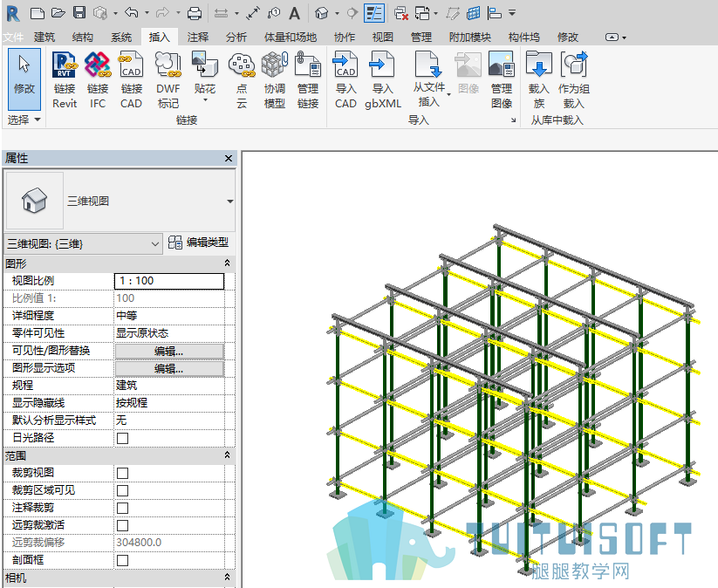The width and height of the screenshot is (718, 588).
Task: Expand the 贴花 dropdown arrow
Action: point(205,100)
